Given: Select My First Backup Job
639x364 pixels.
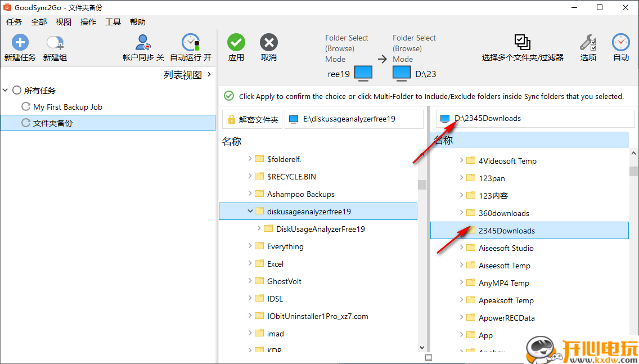Looking at the screenshot, I should point(67,107).
